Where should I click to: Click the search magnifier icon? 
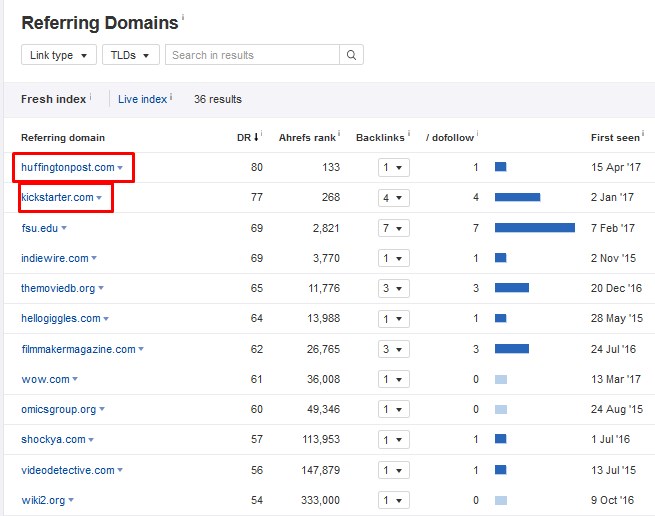(352, 55)
